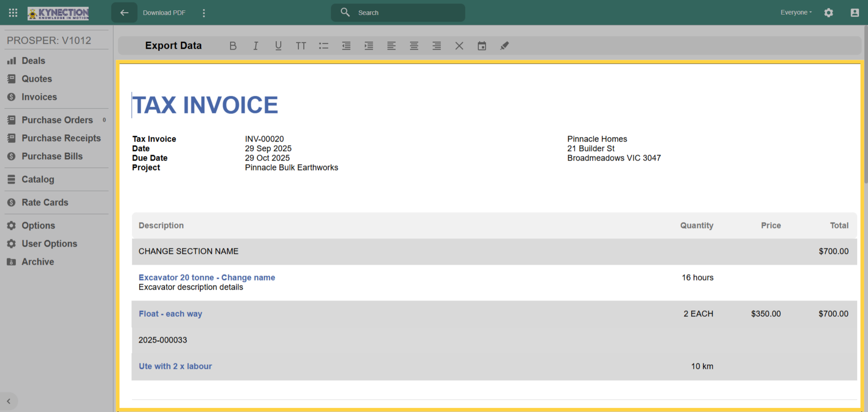
Task: Click the Catalog list icon
Action: 12,179
